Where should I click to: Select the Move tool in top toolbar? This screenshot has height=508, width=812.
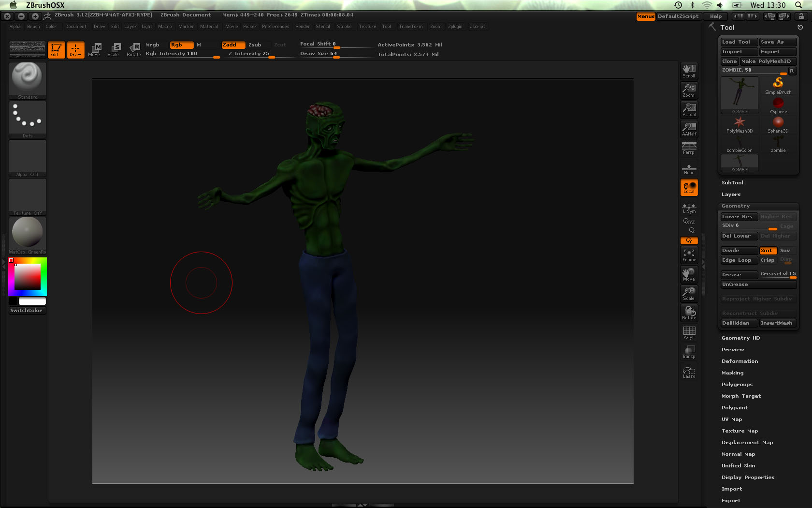pos(94,49)
